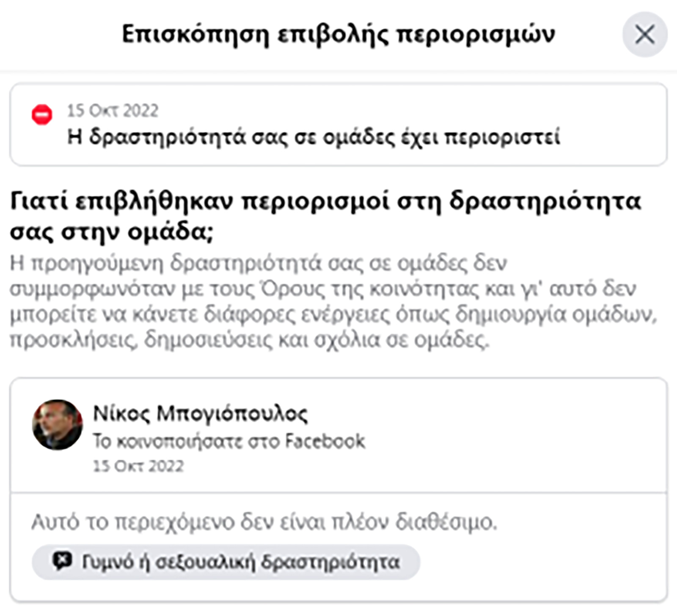Select the Γυμνό ή σεξουαλική δραστηριότητα tag
The width and height of the screenshot is (677, 616).
click(226, 562)
